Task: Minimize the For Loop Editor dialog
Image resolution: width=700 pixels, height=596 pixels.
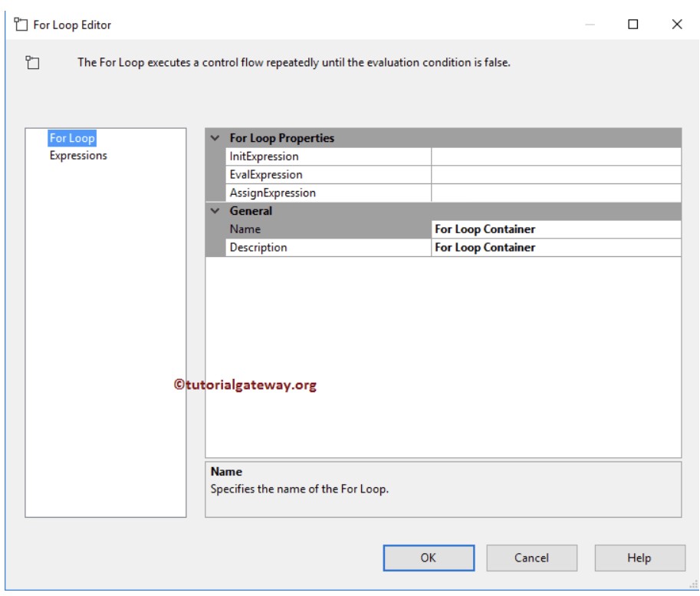Action: click(590, 24)
